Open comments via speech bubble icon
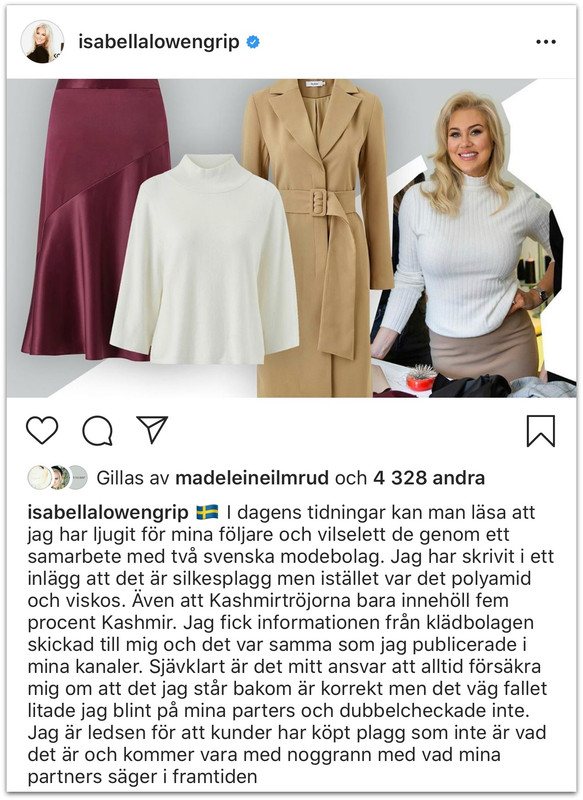The height and width of the screenshot is (800, 583). (x=97, y=431)
